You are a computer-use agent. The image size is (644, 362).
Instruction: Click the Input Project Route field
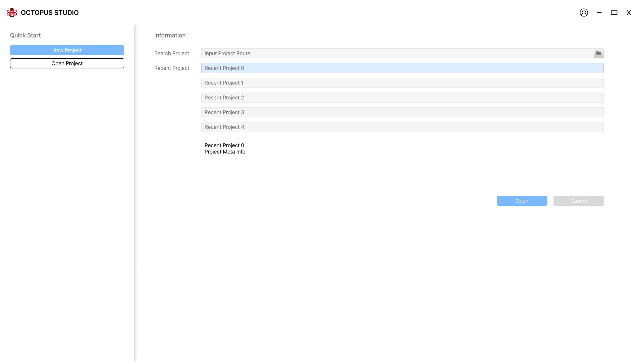pyautogui.click(x=397, y=53)
